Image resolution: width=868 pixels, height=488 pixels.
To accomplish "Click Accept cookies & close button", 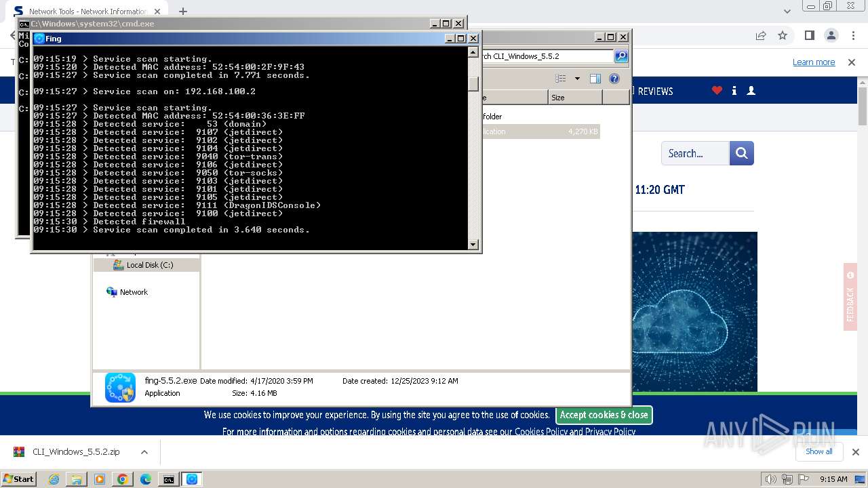I will tap(604, 415).
